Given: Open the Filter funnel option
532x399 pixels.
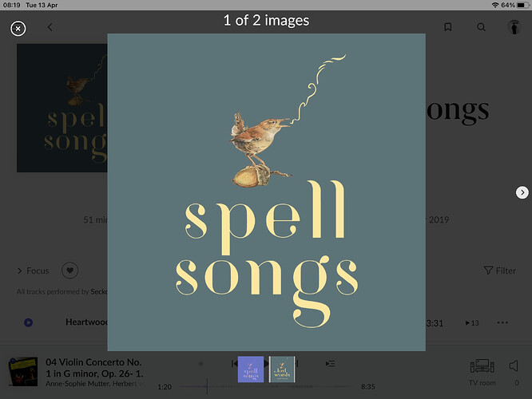Looking at the screenshot, I should click(500, 271).
